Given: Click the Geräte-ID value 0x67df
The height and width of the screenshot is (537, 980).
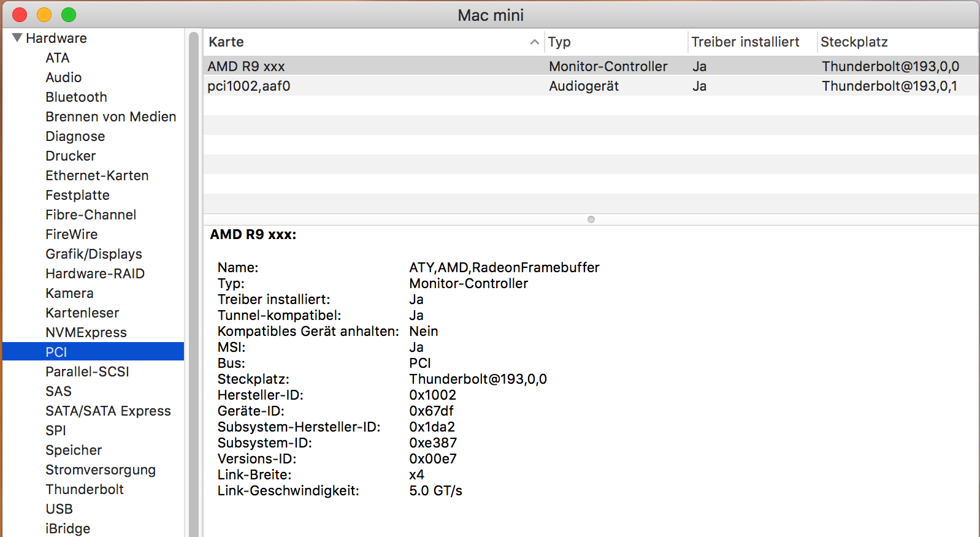Looking at the screenshot, I should [x=431, y=411].
